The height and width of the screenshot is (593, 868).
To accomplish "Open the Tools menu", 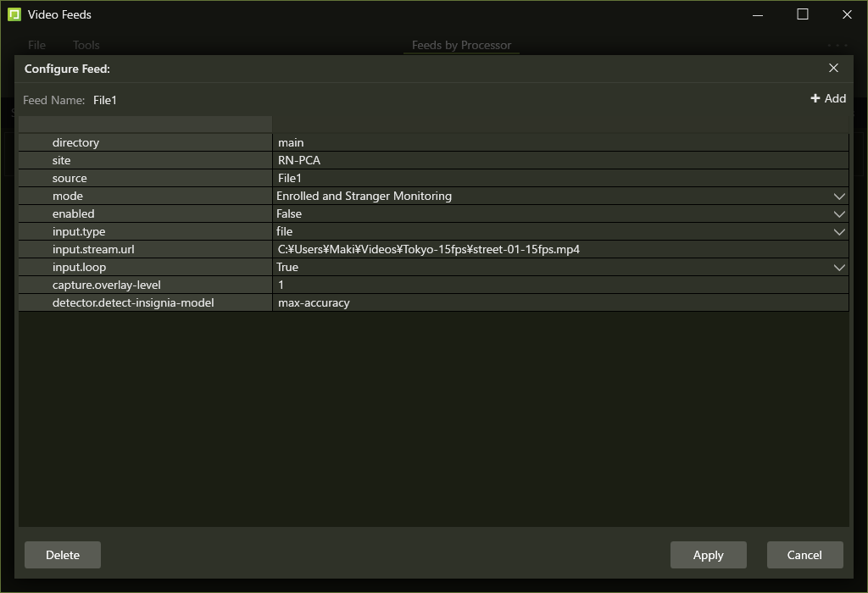I will click(x=86, y=45).
